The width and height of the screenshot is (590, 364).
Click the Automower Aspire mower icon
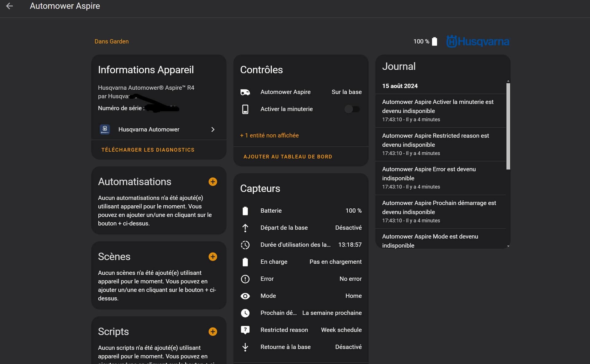point(245,92)
